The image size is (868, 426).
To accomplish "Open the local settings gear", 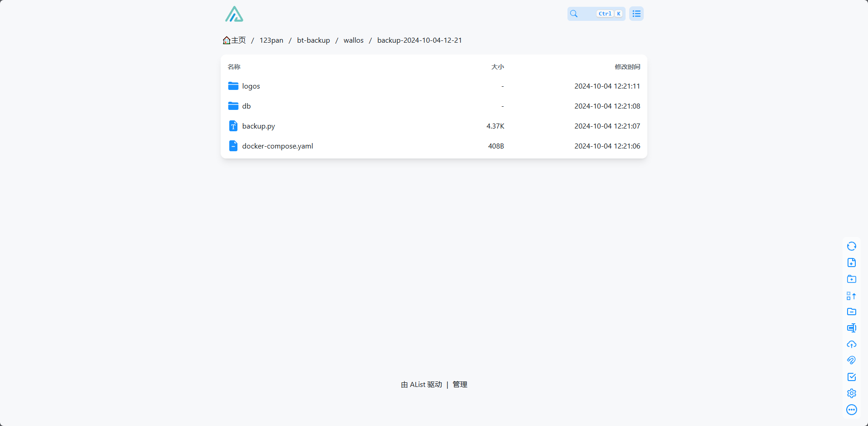I will coord(851,393).
